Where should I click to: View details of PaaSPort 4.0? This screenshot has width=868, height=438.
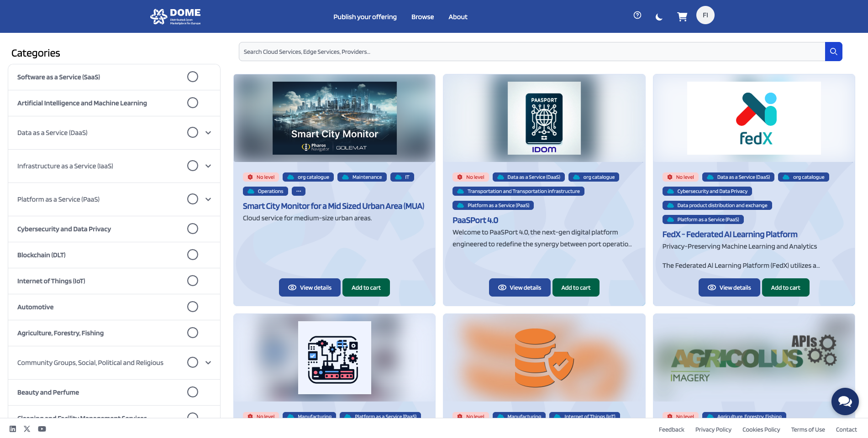tap(520, 287)
